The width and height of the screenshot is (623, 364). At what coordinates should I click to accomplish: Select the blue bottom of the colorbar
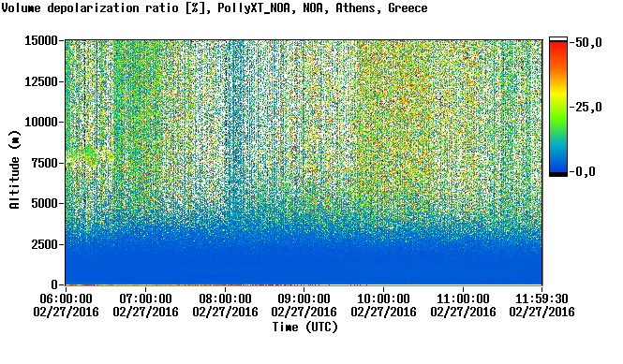558,163
